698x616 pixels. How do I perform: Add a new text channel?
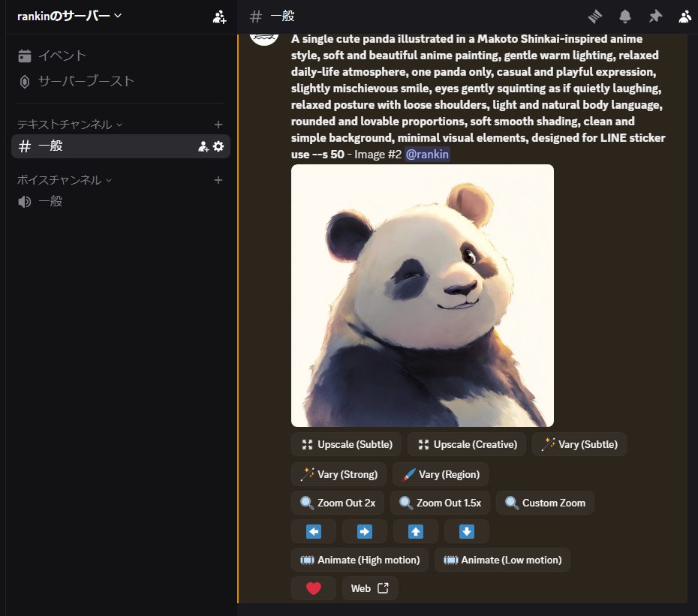[x=218, y=125]
